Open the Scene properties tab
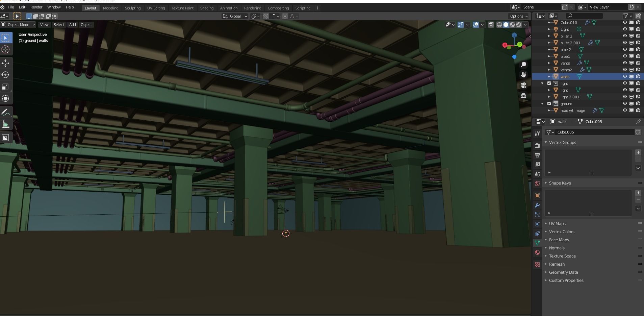The image size is (644, 316). tap(537, 174)
